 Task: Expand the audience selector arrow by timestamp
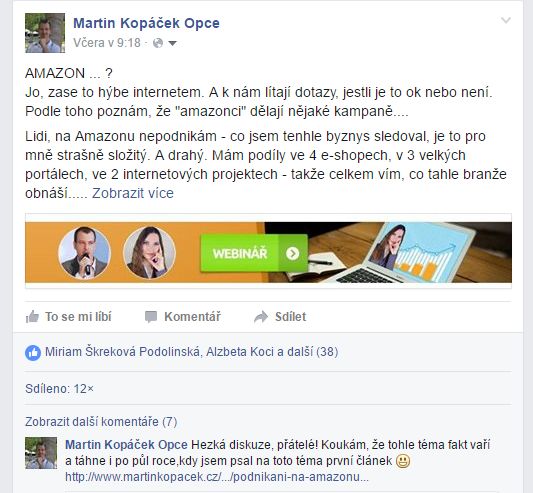pyautogui.click(x=173, y=43)
